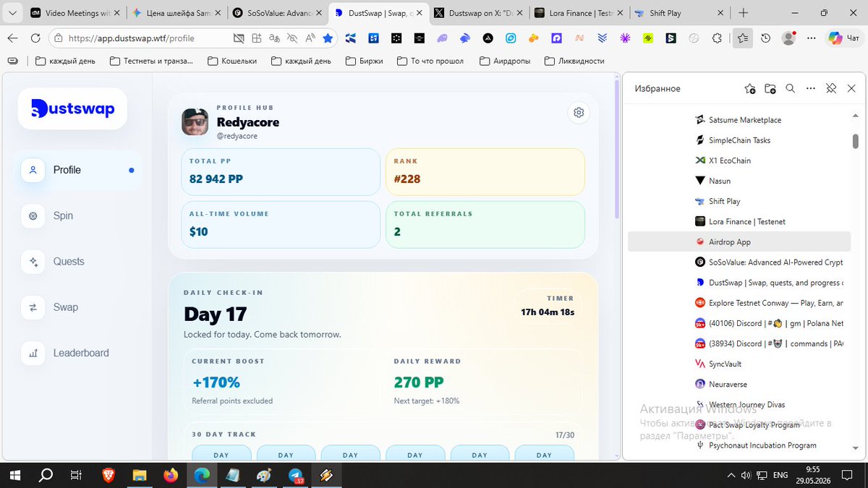This screenshot has width=868, height=488.
Task: Switch to SoSoValue tab
Action: coord(278,13)
